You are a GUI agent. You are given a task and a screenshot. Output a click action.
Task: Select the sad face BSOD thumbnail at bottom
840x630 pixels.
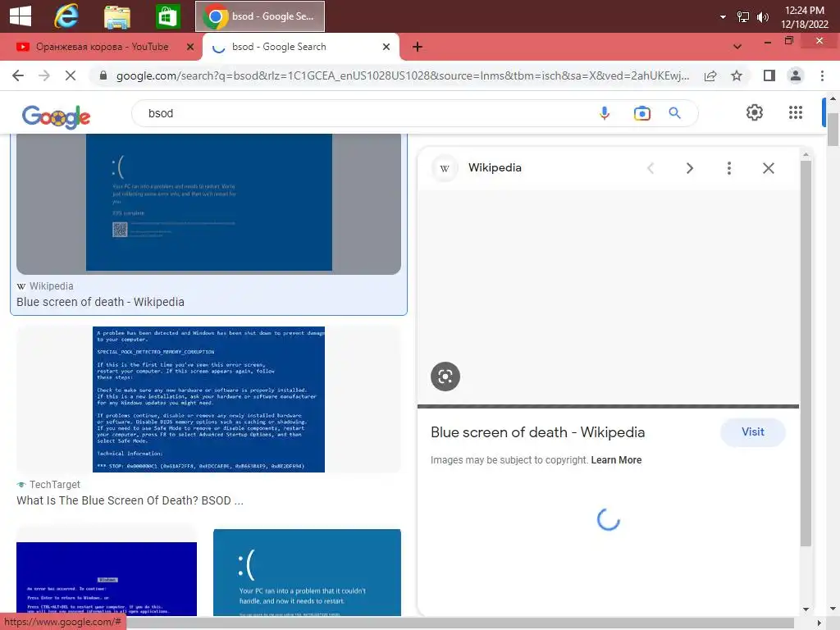(307, 572)
